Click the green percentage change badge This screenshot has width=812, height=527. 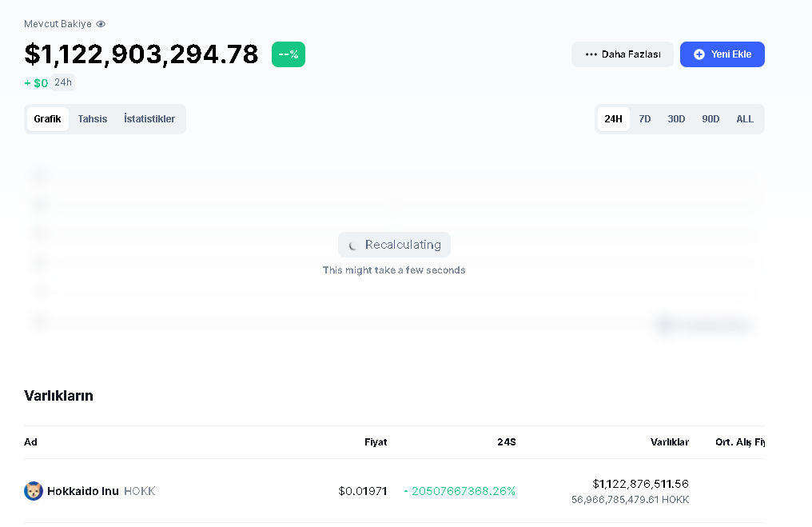289,54
